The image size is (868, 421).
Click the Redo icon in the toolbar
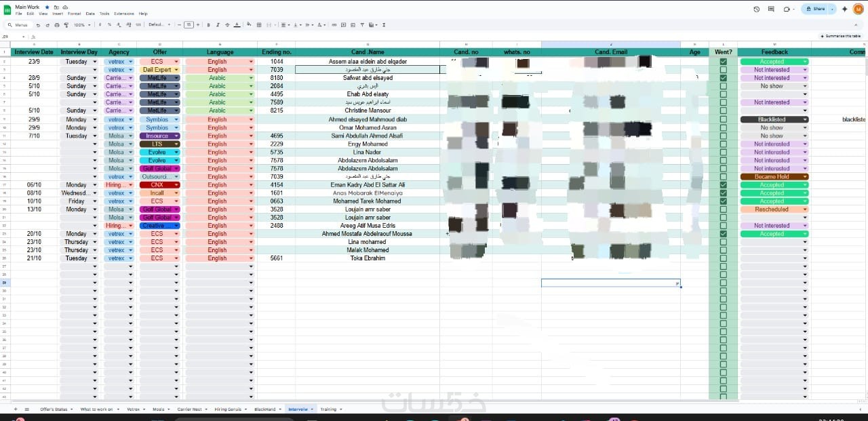pyautogui.click(x=47, y=24)
